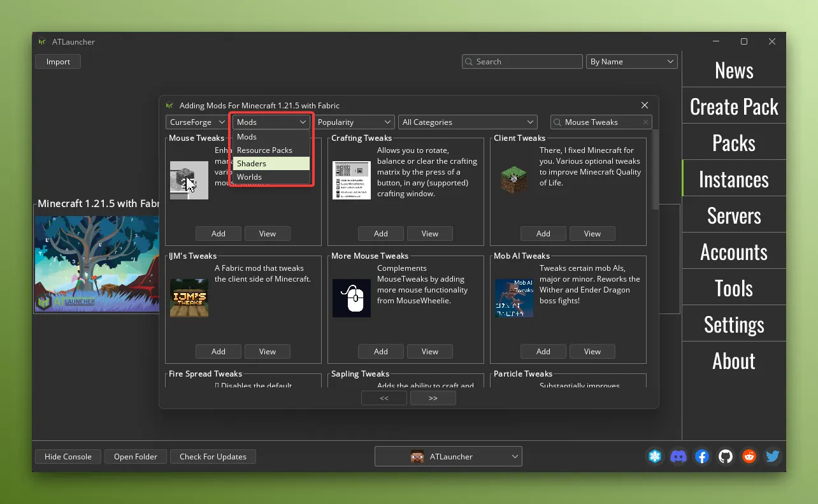The image size is (818, 504).
Task: Click the More Mouse Tweaks mouse icon
Action: coord(351,298)
